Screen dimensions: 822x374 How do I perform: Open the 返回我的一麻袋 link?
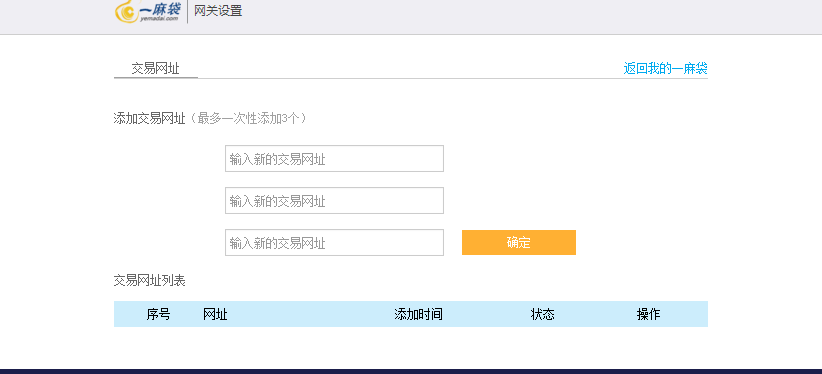point(665,68)
